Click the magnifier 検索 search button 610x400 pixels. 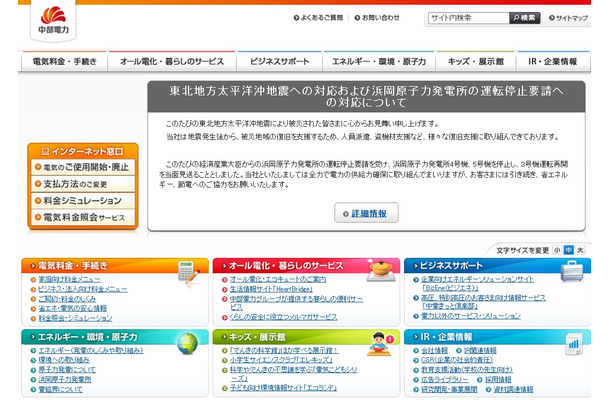(x=524, y=18)
